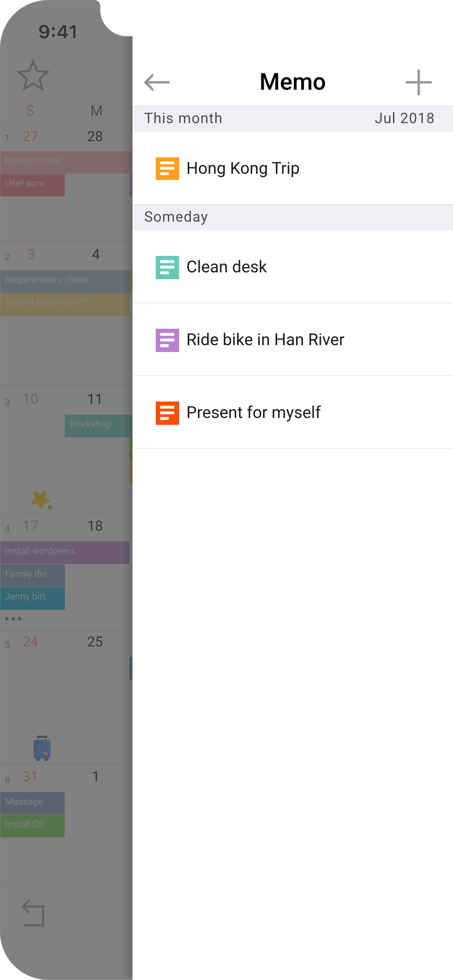Image resolution: width=453 pixels, height=980 pixels.
Task: Open the Present for myself memo
Action: coord(254,413)
